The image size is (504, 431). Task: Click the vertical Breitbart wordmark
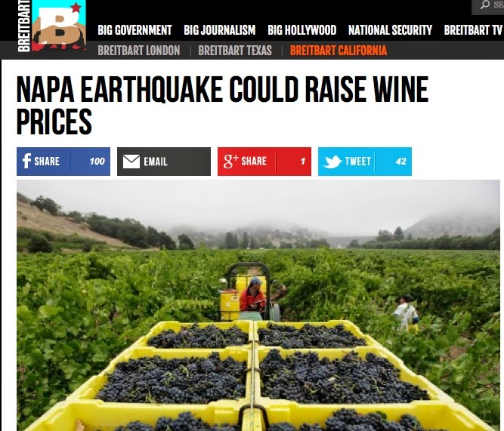pyautogui.click(x=24, y=26)
